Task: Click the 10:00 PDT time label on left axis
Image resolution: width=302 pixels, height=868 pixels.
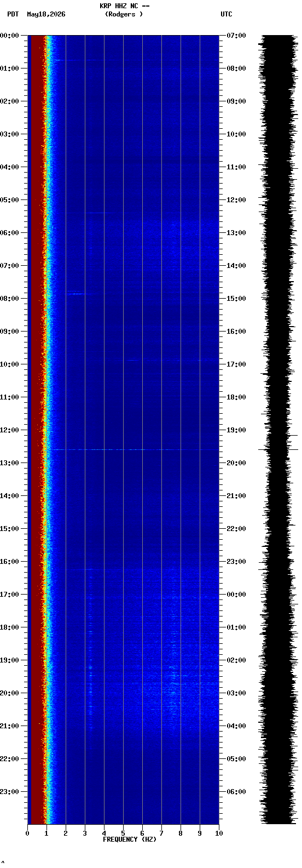Action: click(10, 364)
